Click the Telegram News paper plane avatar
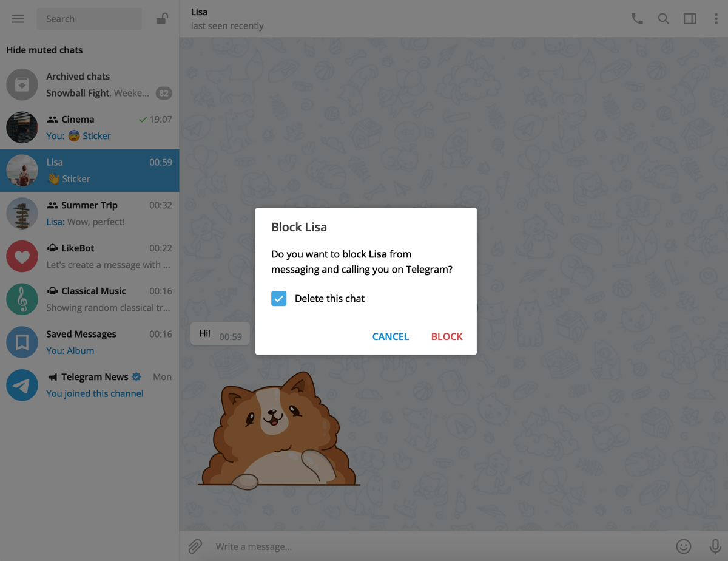This screenshot has height=561, width=728. pyautogui.click(x=22, y=386)
